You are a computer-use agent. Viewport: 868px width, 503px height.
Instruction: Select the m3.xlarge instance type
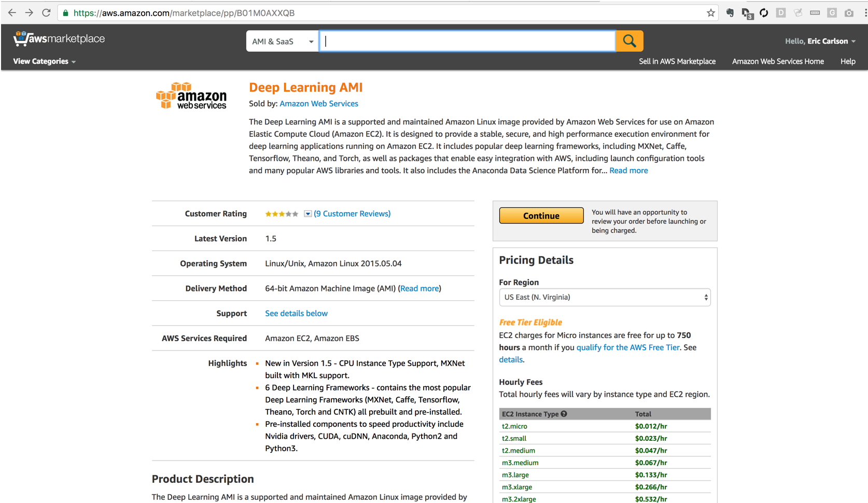pyautogui.click(x=517, y=487)
